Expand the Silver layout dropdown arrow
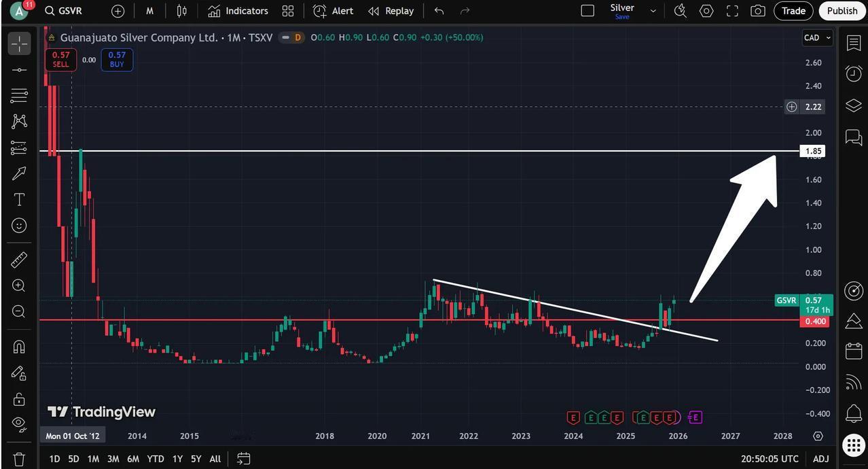 pos(653,11)
